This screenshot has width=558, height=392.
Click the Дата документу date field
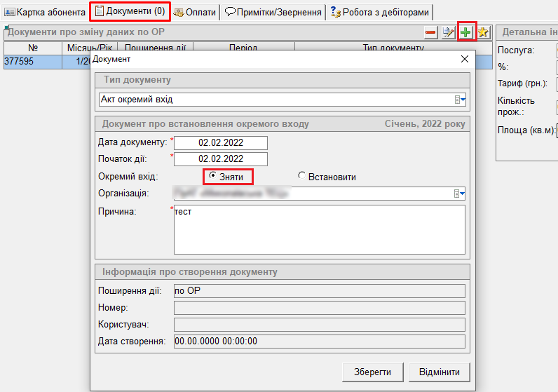click(221, 142)
